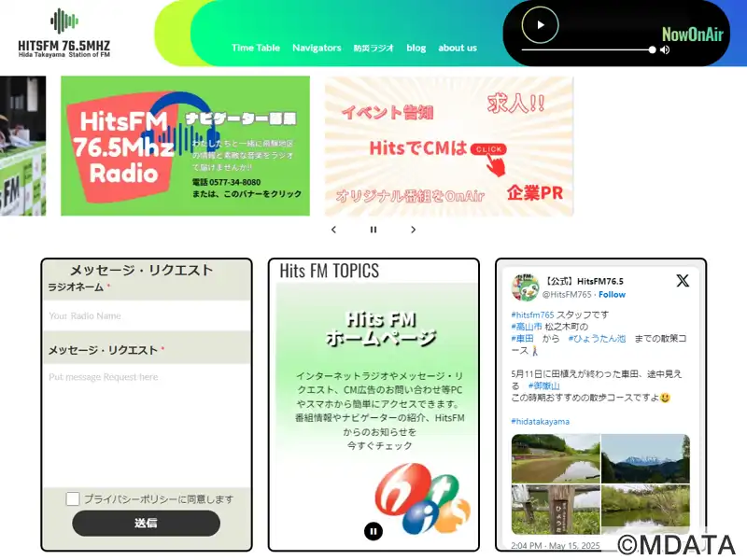This screenshot has height=560, width=747.
Task: Open the #車田 hashtag link
Action: (523, 339)
